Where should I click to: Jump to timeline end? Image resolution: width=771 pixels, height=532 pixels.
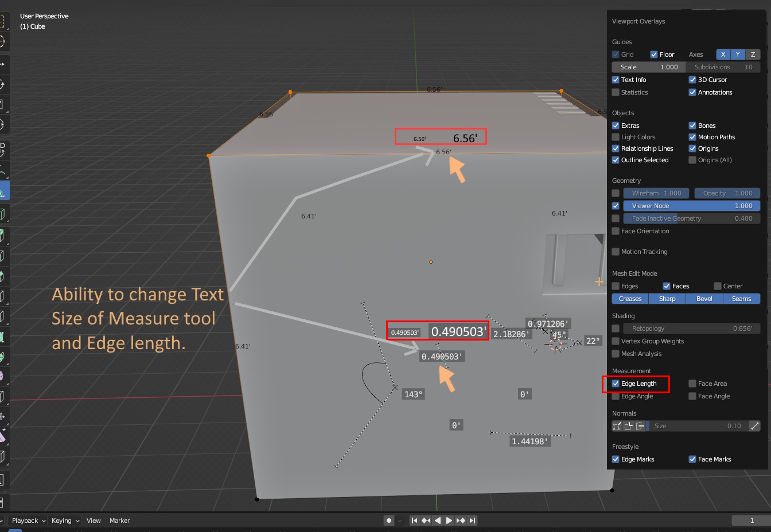coord(472,521)
